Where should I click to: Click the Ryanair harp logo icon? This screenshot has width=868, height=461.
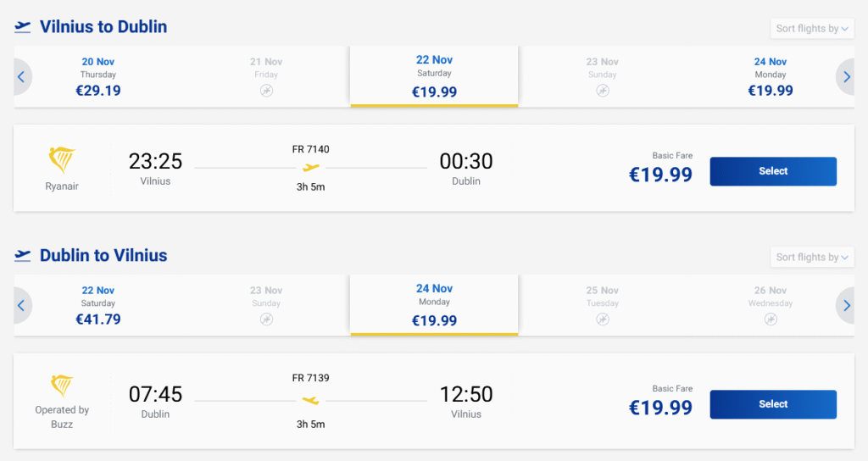[x=62, y=160]
